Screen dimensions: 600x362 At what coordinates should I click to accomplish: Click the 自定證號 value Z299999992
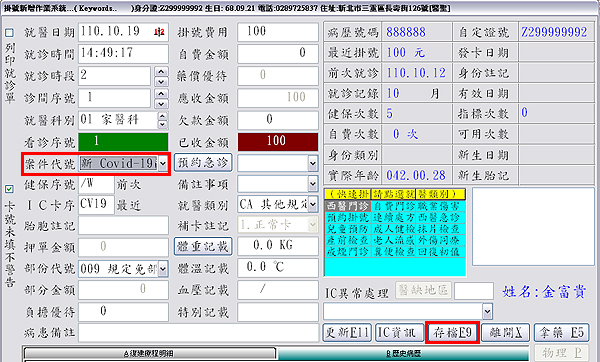click(x=554, y=32)
